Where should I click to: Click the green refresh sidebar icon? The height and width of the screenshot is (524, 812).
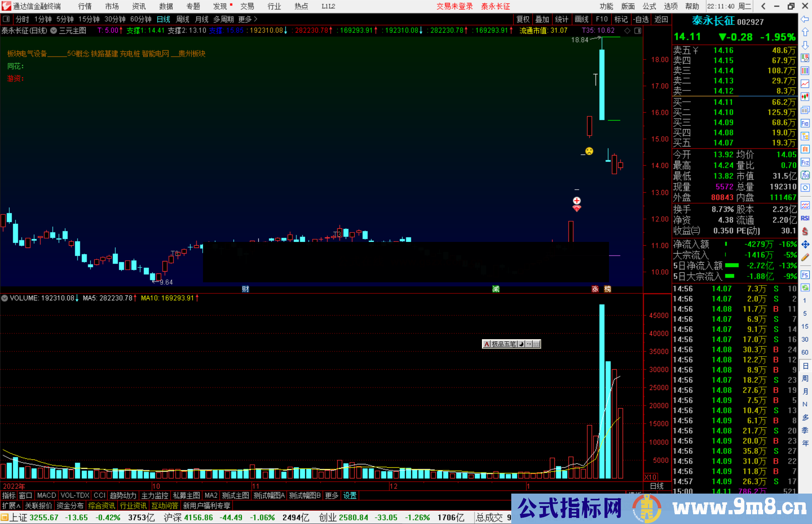pos(805,288)
